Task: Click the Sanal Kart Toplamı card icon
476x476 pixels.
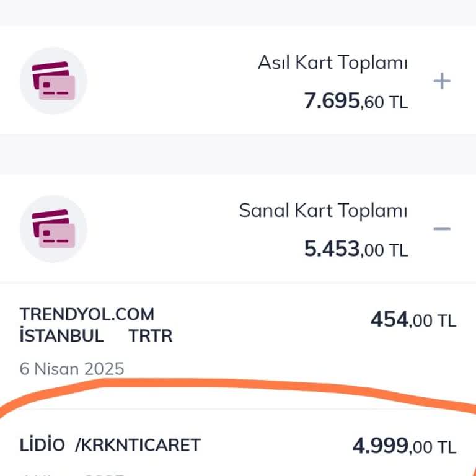Action: 53,228
